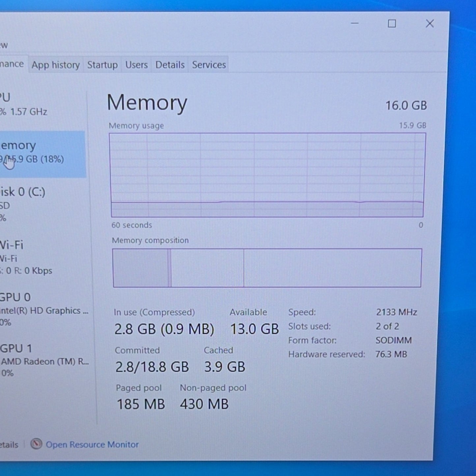Screen dimensions: 476x476
Task: Click the Memory composition label
Action: tap(150, 240)
